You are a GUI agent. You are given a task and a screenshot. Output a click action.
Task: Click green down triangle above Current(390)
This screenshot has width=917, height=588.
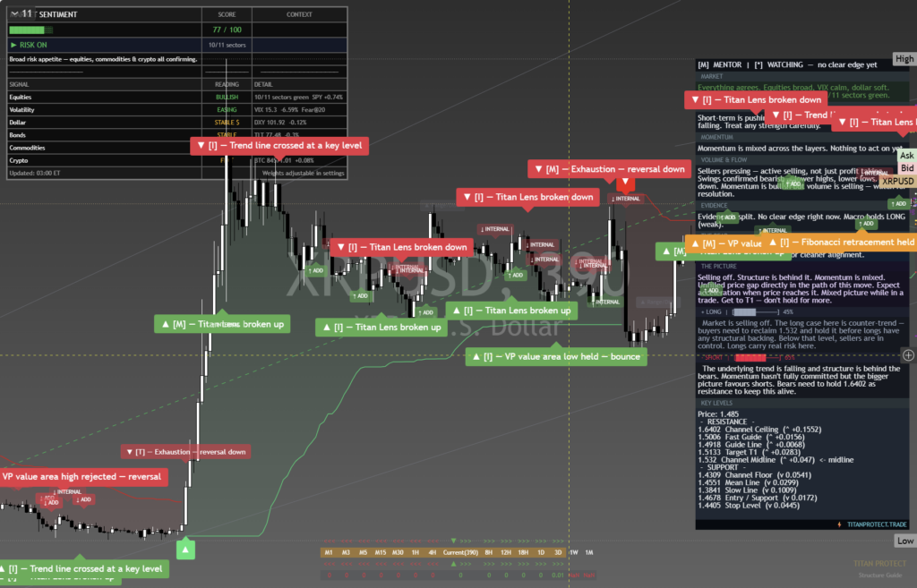[x=453, y=541]
